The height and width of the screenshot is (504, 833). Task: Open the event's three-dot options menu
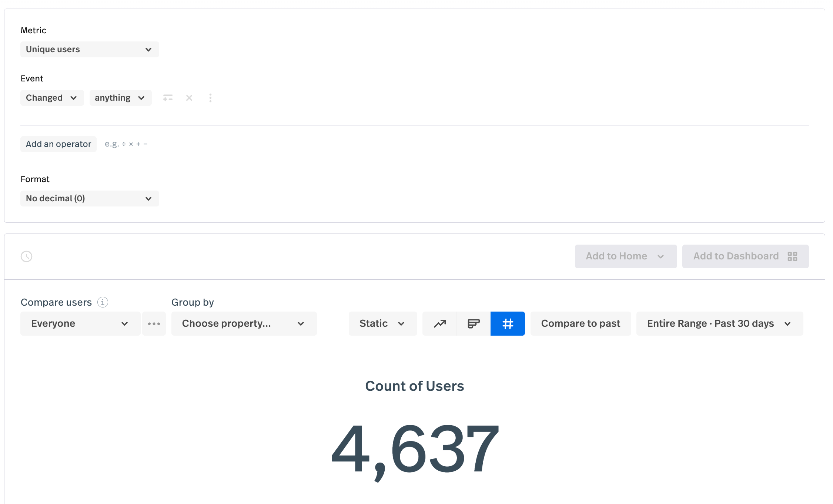(x=210, y=98)
